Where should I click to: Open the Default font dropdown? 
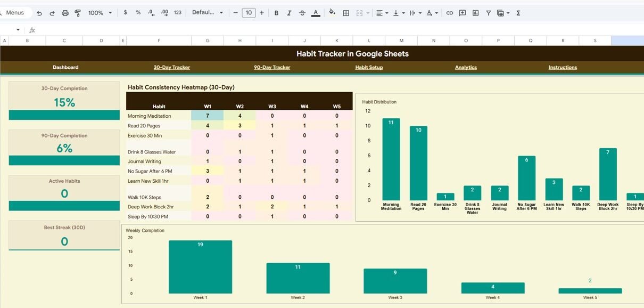(207, 13)
